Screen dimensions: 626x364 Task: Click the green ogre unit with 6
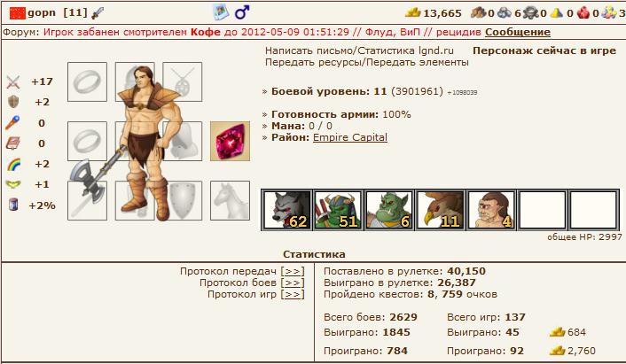[x=389, y=210]
